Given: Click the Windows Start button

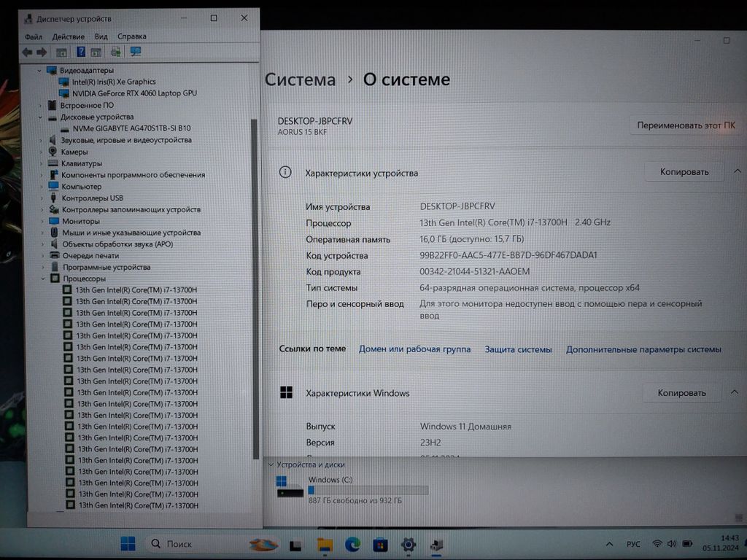Looking at the screenshot, I should [128, 543].
